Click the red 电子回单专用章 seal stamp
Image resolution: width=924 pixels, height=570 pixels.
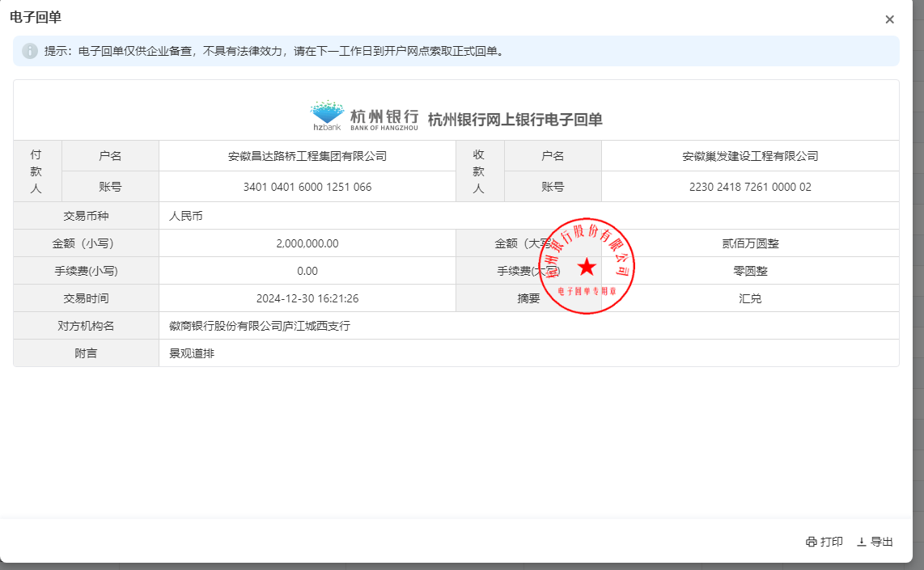587,266
